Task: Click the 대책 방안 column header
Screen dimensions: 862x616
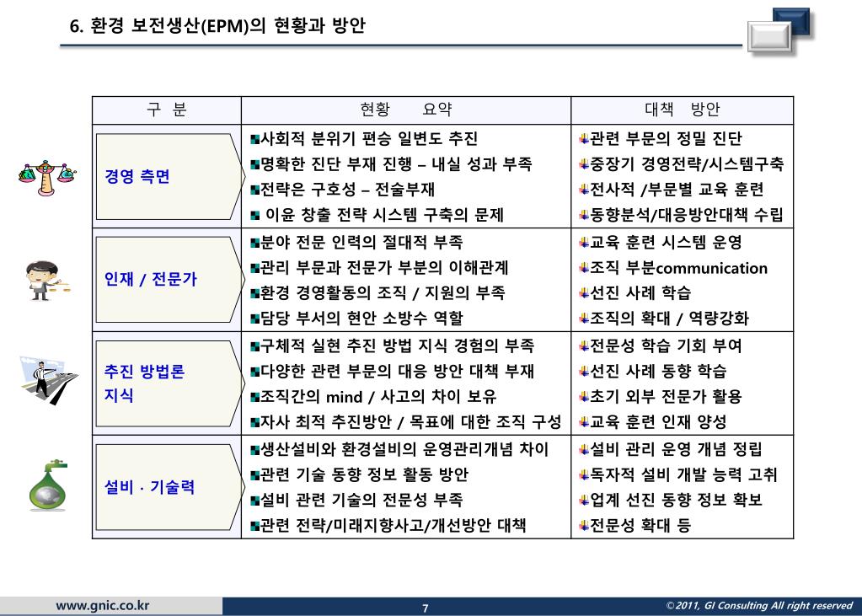Action: [682, 110]
